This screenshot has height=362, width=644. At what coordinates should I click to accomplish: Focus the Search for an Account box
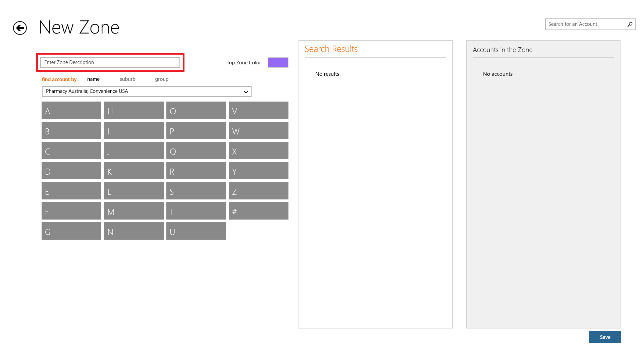pyautogui.click(x=585, y=24)
